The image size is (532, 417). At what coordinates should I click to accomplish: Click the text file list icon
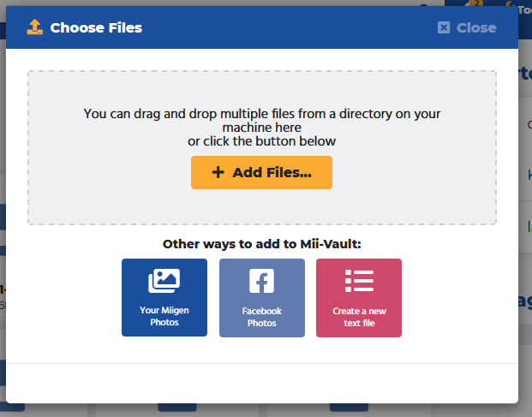click(359, 281)
